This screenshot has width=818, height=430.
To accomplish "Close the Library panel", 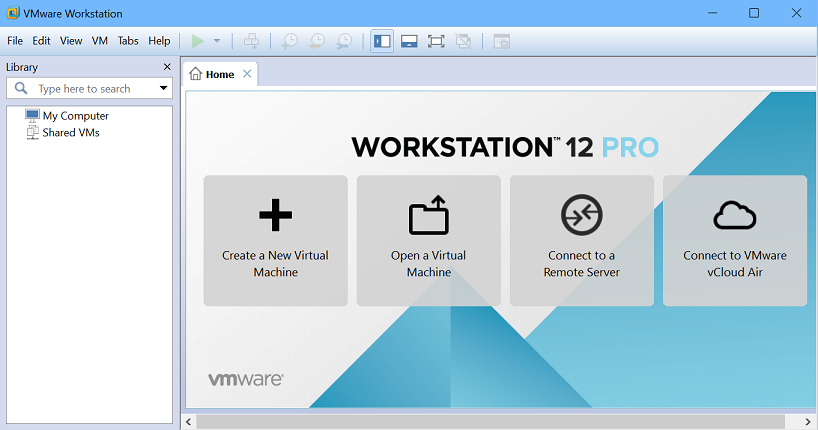I will tap(167, 67).
